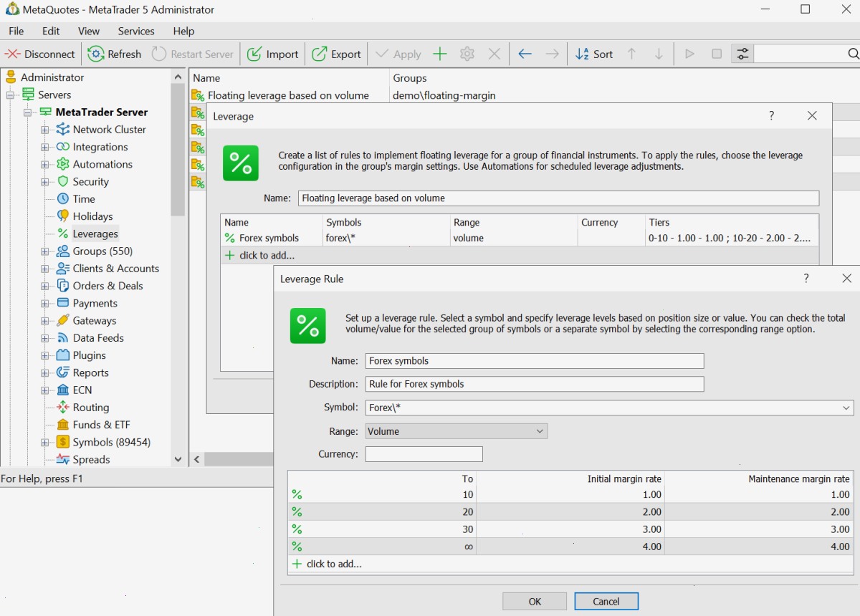
Task: Click the help question mark in Leverage Rule dialog
Action: point(806,279)
